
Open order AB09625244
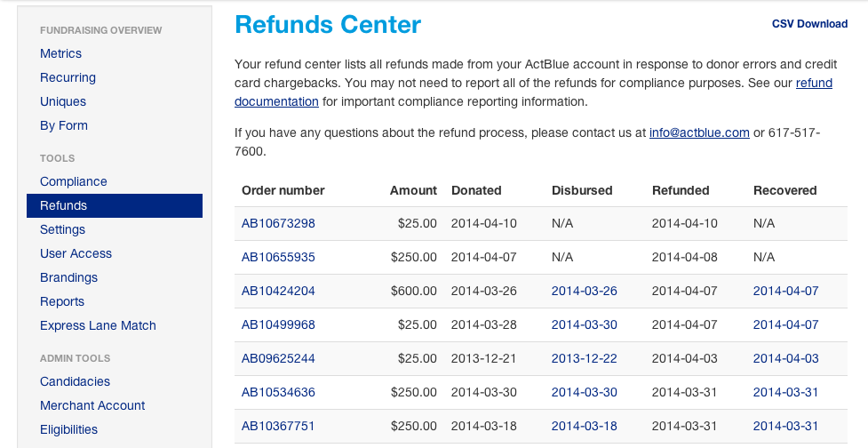pos(278,359)
